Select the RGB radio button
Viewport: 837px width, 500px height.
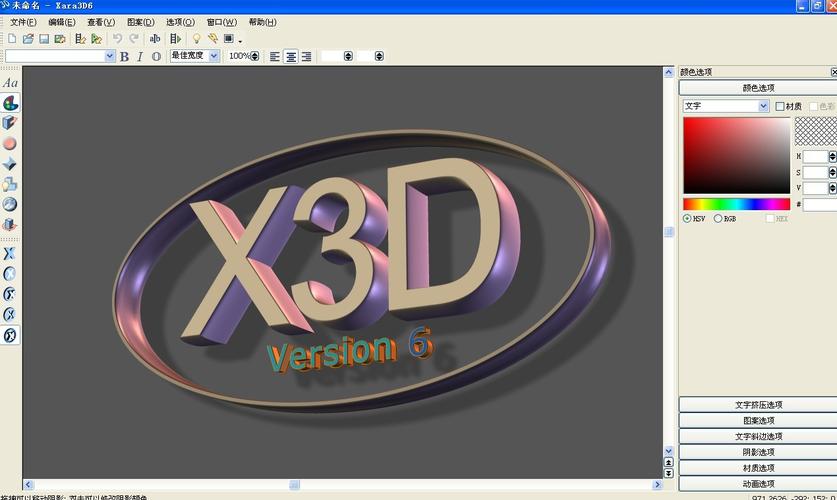coord(718,218)
